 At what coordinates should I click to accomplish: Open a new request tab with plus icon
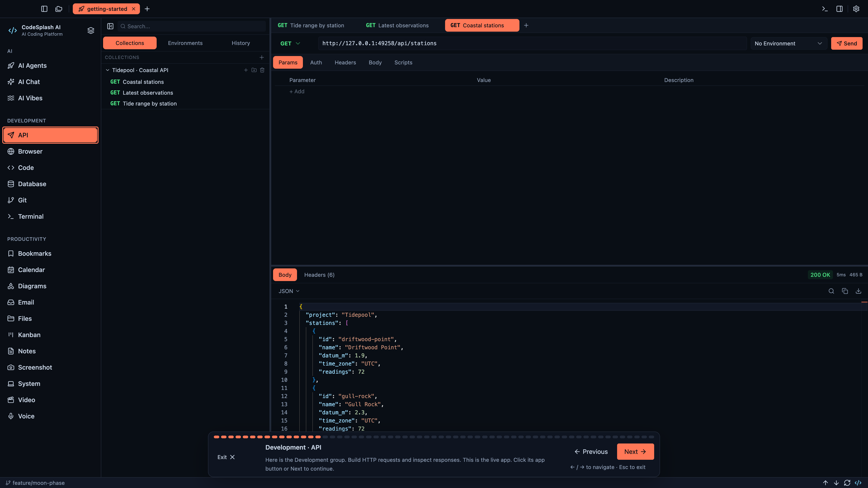(x=526, y=25)
